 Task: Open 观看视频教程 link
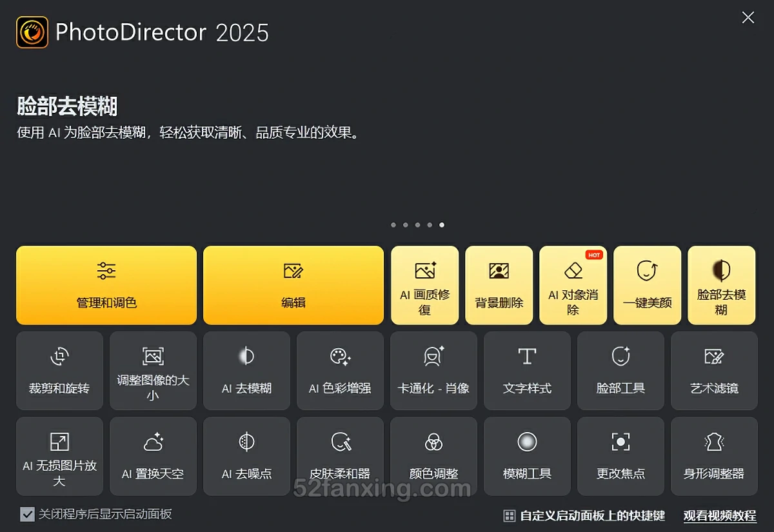point(720,516)
